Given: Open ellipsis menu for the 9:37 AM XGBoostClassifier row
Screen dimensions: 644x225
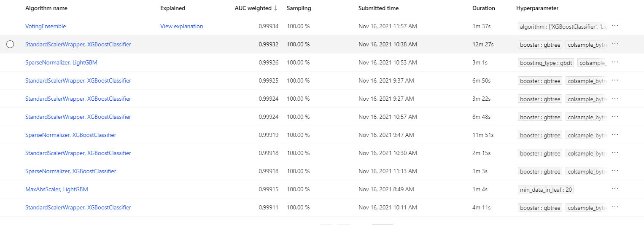Looking at the screenshot, I should 615,80.
